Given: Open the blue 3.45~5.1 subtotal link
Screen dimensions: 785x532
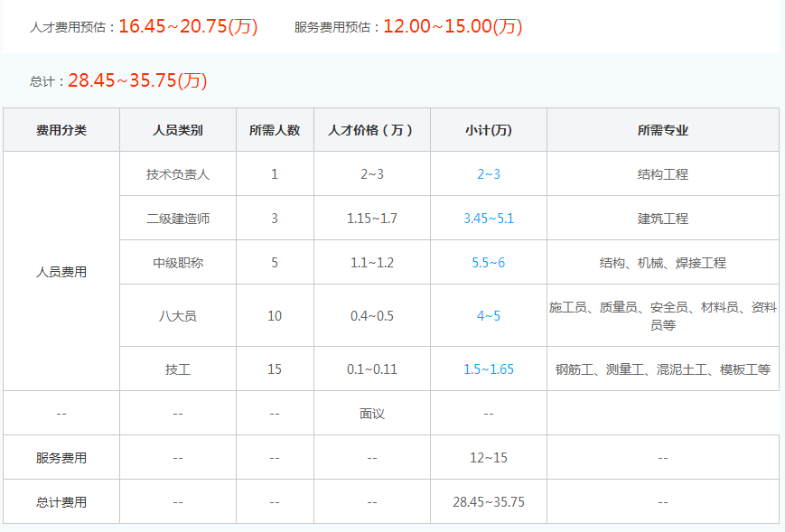Looking at the screenshot, I should [x=488, y=219].
